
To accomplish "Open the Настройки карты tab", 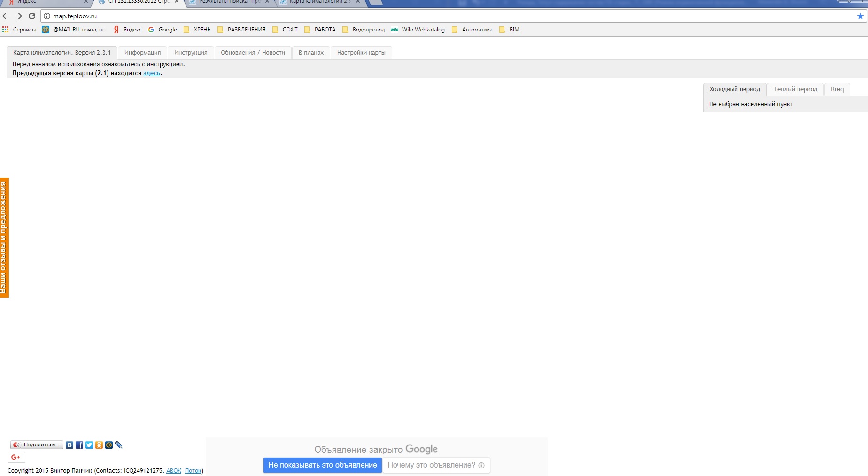I will [361, 53].
